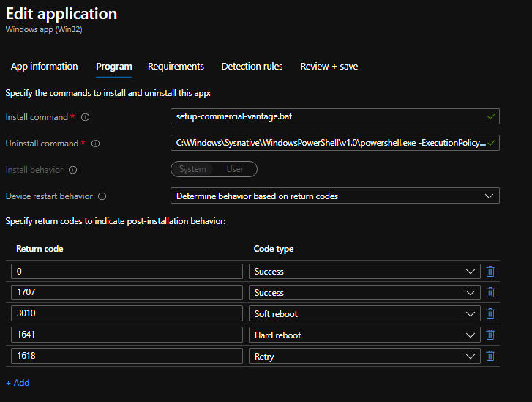Screen dimensions: 532x402
Task: Click the 1707 return code field
Action: click(127, 293)
